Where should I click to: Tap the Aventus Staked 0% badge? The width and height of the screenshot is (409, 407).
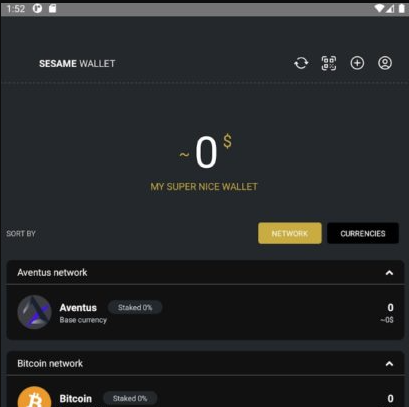point(135,307)
